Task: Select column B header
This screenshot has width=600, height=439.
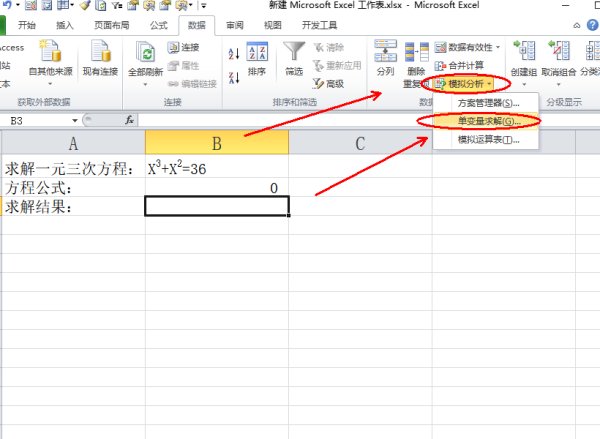Action: pyautogui.click(x=217, y=143)
